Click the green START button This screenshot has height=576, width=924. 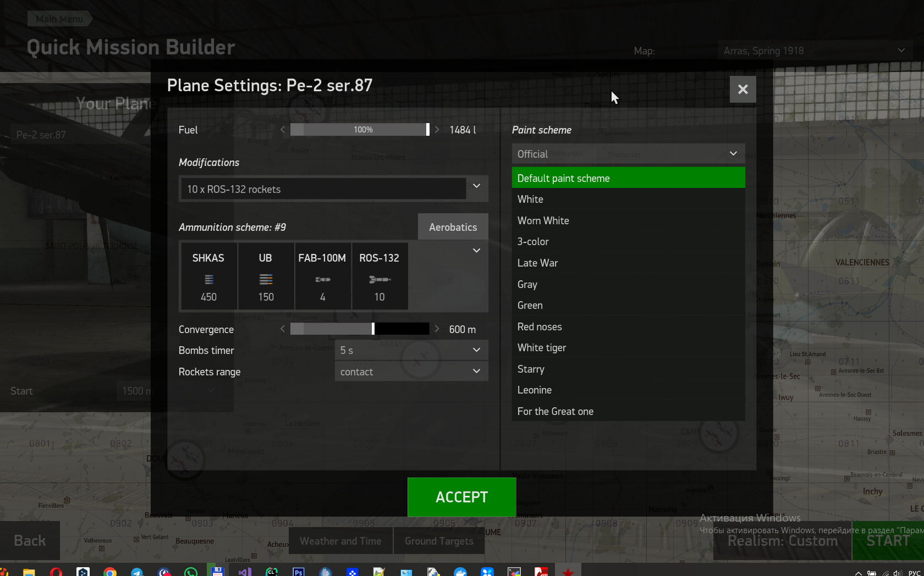pyautogui.click(x=888, y=541)
